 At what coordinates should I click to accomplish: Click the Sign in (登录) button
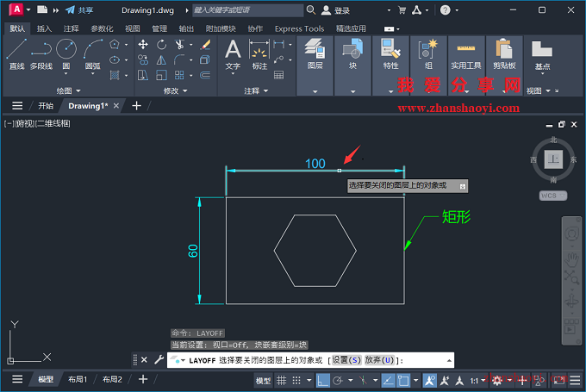coord(335,10)
